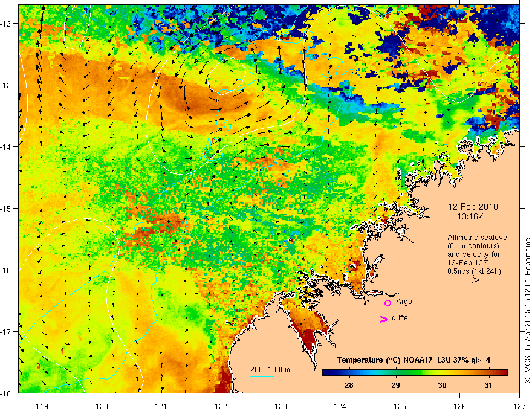
Task: Click the '31' color bar tick label
Action: (x=488, y=385)
